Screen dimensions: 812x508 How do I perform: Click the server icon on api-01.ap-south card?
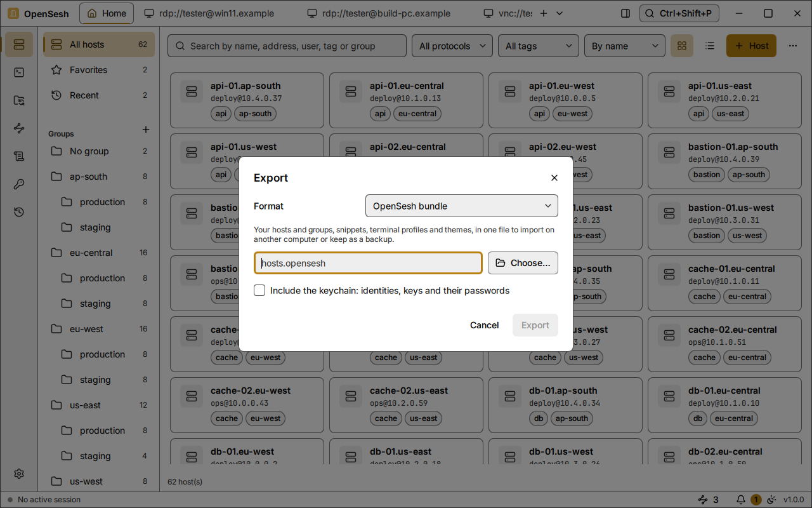click(x=191, y=91)
